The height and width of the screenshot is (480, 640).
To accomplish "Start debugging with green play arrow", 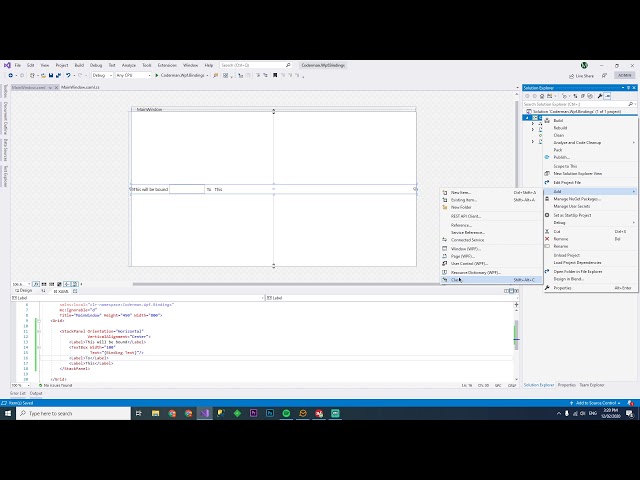I will click(x=156, y=76).
